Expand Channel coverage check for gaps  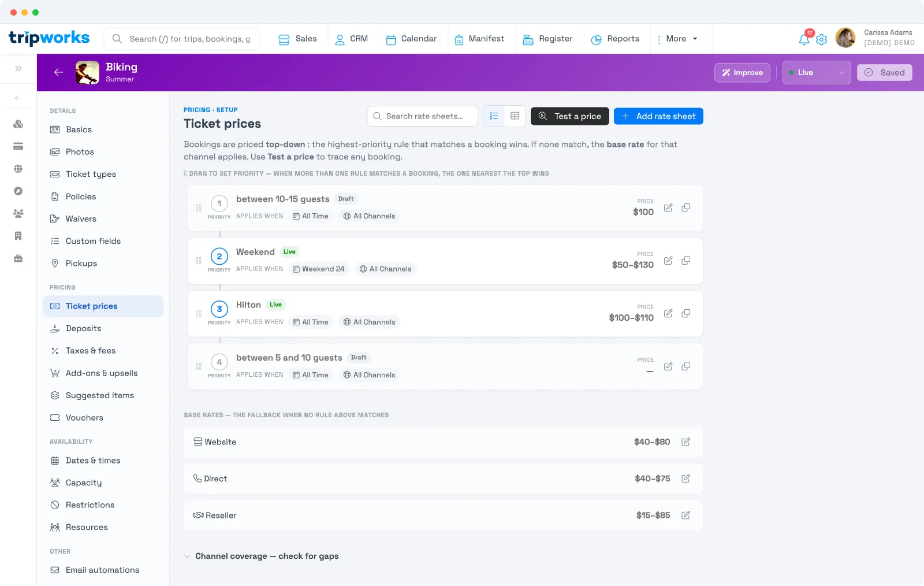pos(261,556)
